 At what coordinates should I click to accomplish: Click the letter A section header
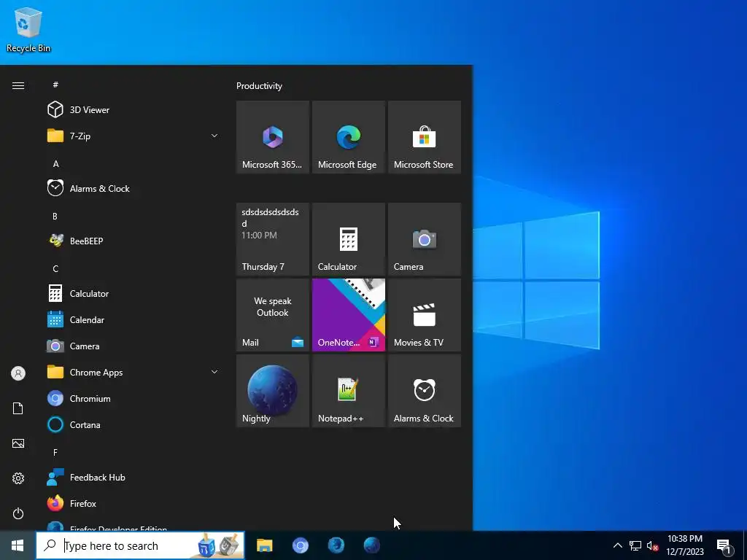(55, 164)
